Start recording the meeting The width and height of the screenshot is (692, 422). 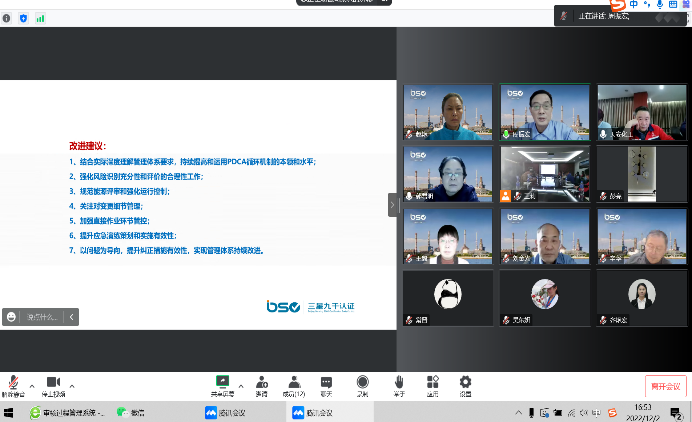pyautogui.click(x=362, y=383)
